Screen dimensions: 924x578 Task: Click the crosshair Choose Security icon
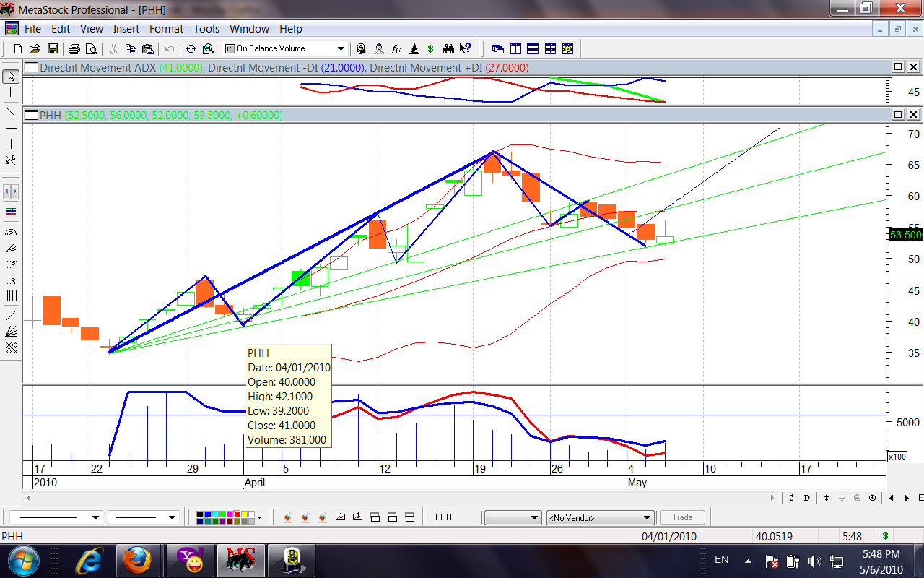tap(191, 48)
